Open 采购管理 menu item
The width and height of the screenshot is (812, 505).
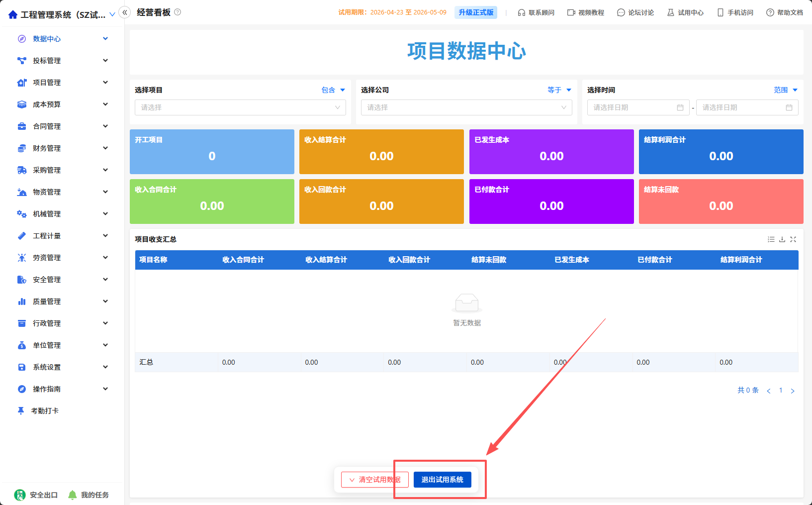(x=63, y=170)
